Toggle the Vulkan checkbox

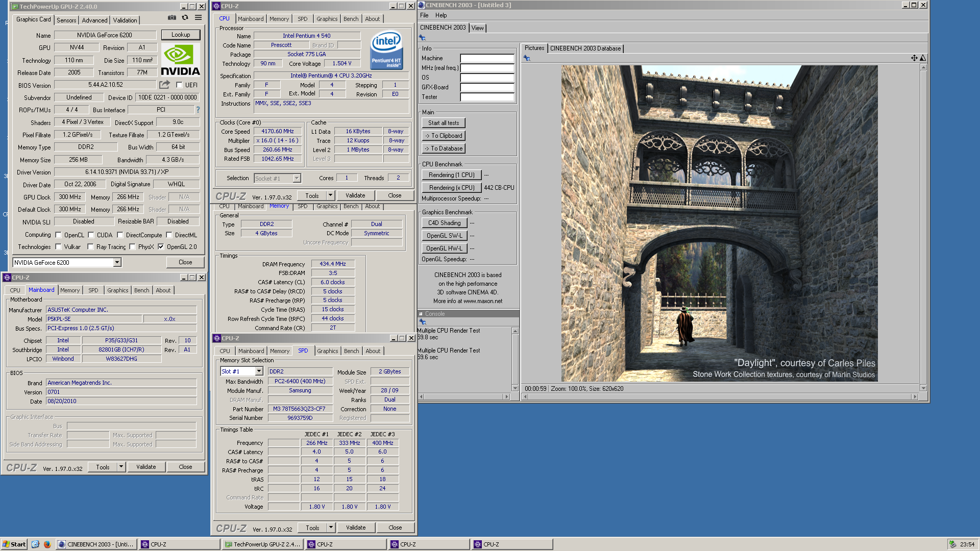tap(58, 247)
